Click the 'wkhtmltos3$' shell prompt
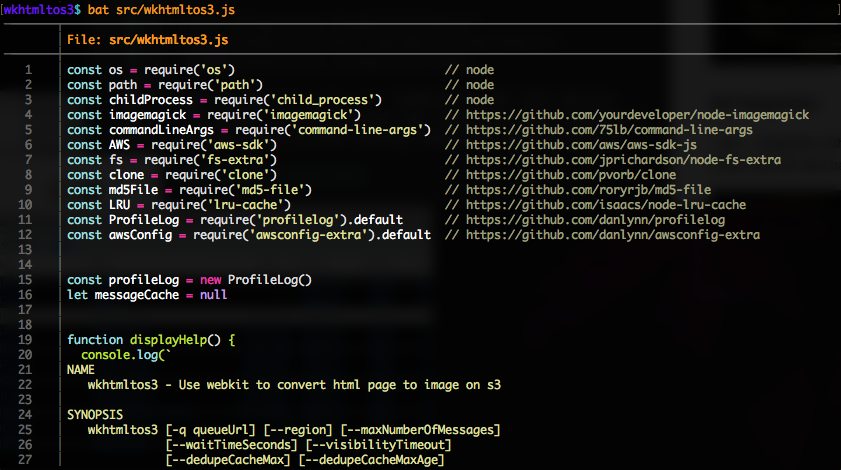Screen dimensions: 841x470 pos(42,10)
